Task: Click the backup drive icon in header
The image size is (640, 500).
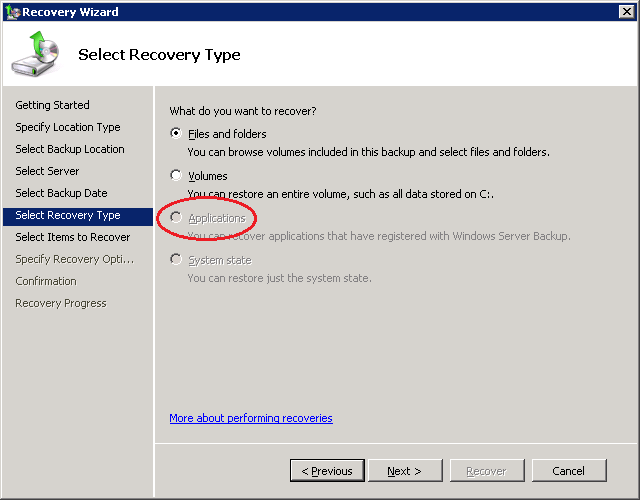Action: (x=35, y=56)
